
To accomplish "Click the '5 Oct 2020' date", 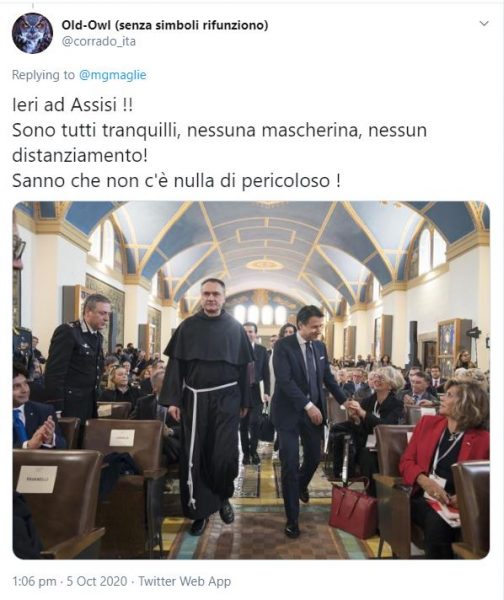I will 97,581.
